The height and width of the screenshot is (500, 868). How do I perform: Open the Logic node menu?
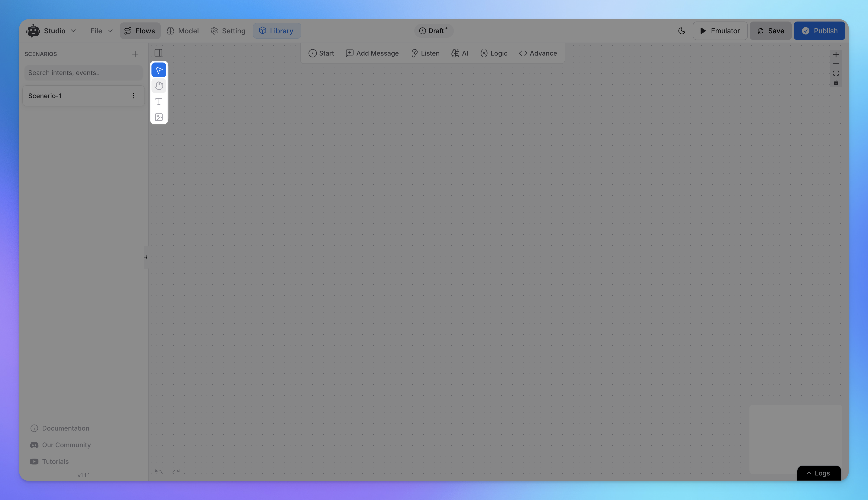pos(494,53)
